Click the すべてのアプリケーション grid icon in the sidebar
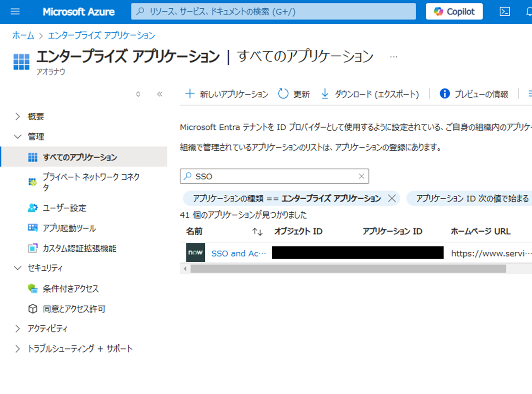Screen dimensions: 532x394 tap(33, 157)
